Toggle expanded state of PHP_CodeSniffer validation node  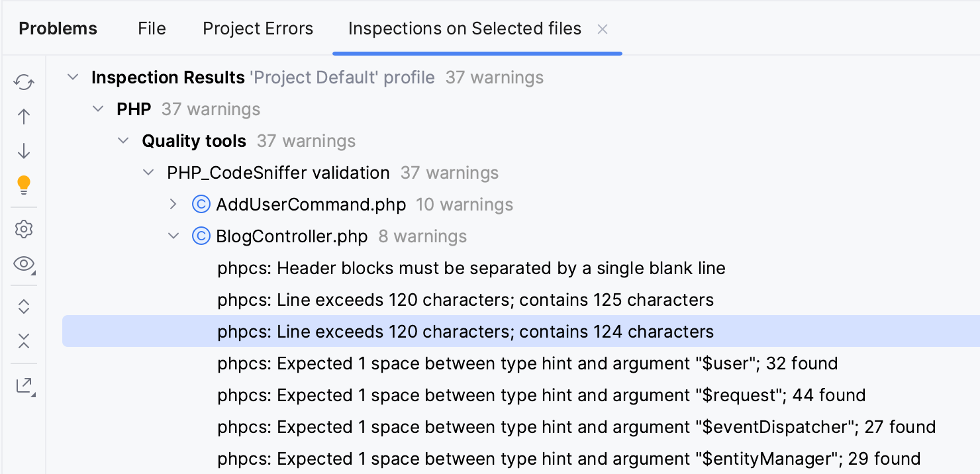click(148, 172)
